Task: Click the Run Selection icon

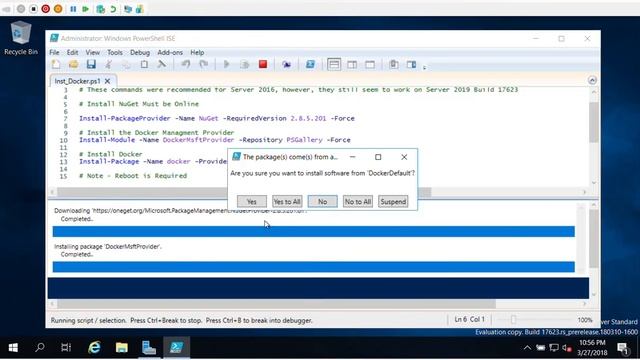Action: (x=244, y=64)
